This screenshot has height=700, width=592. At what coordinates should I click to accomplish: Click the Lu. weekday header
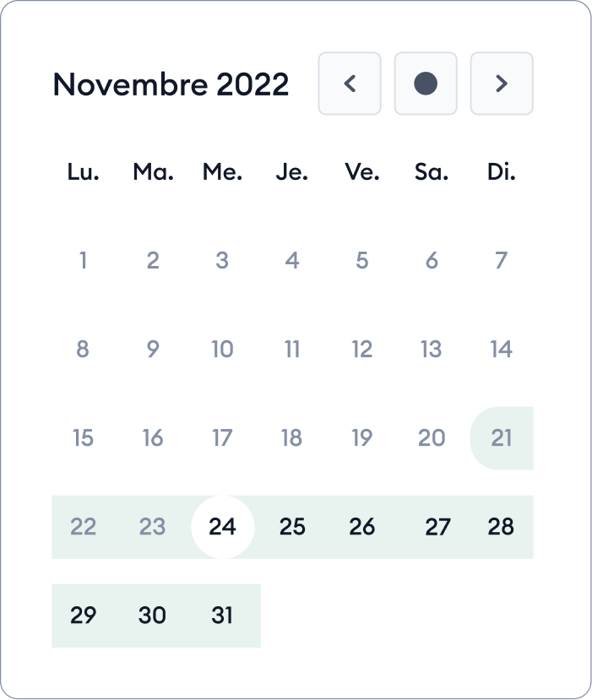83,171
